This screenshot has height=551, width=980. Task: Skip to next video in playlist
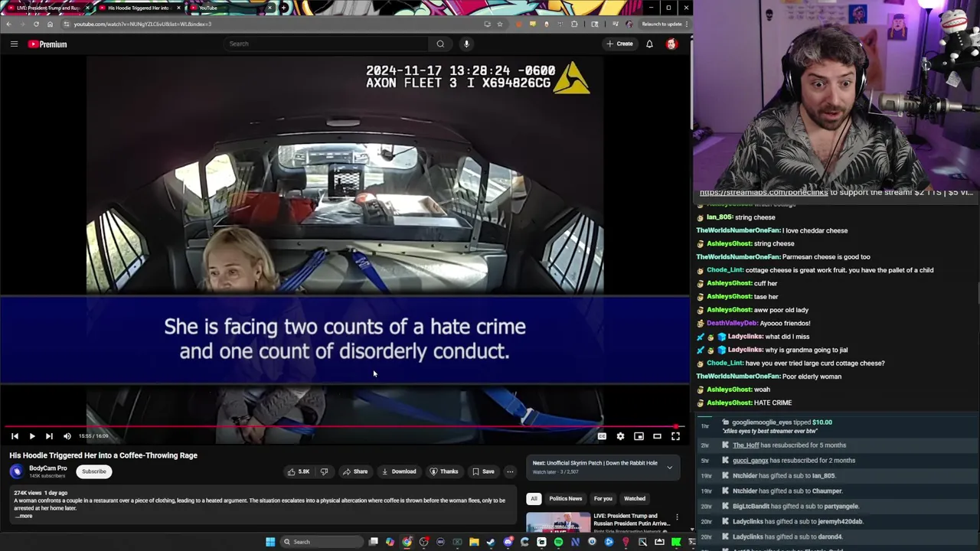49,436
